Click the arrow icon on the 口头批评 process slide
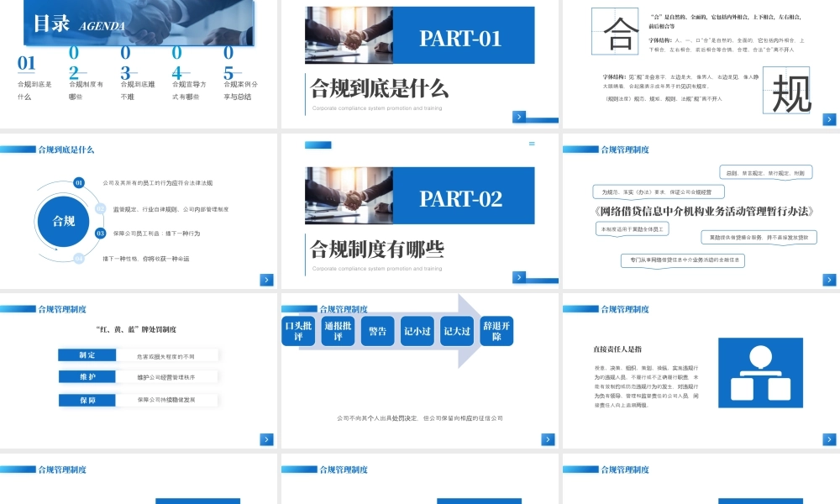Image resolution: width=840 pixels, height=504 pixels. click(548, 439)
